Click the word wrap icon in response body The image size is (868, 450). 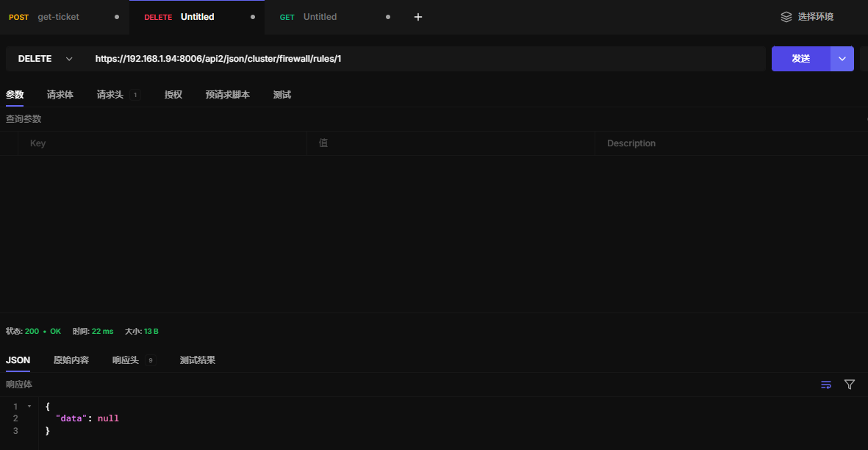pos(826,385)
